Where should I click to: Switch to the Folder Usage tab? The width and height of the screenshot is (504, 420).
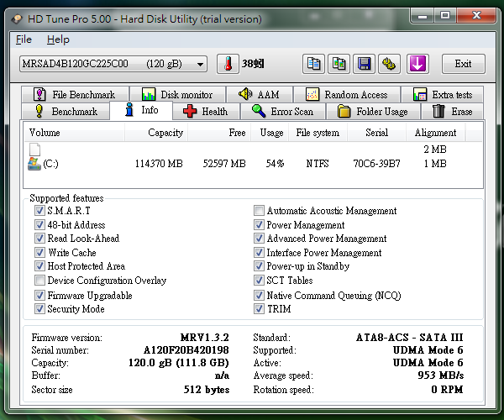[373, 112]
